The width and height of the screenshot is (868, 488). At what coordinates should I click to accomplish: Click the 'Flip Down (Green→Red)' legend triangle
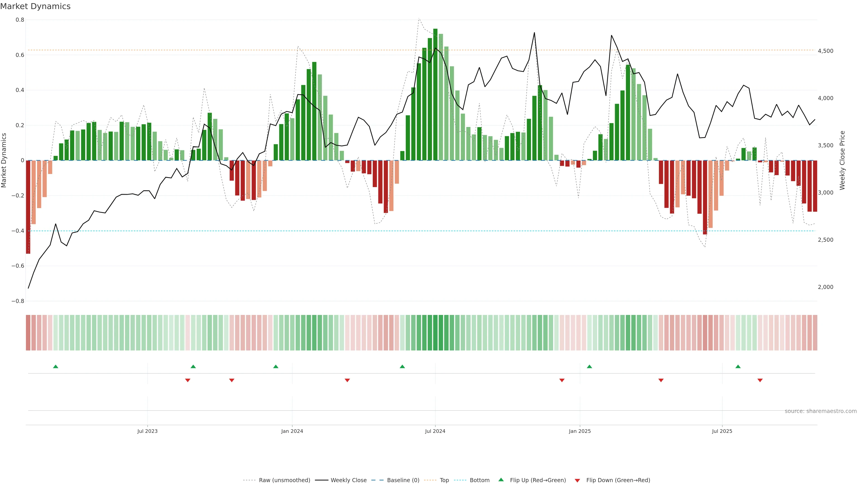tap(577, 480)
